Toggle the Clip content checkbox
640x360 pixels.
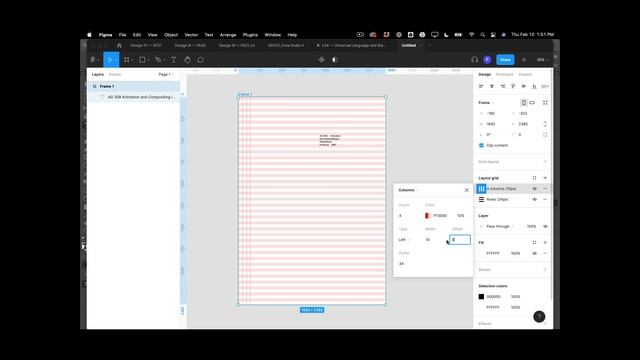481,145
